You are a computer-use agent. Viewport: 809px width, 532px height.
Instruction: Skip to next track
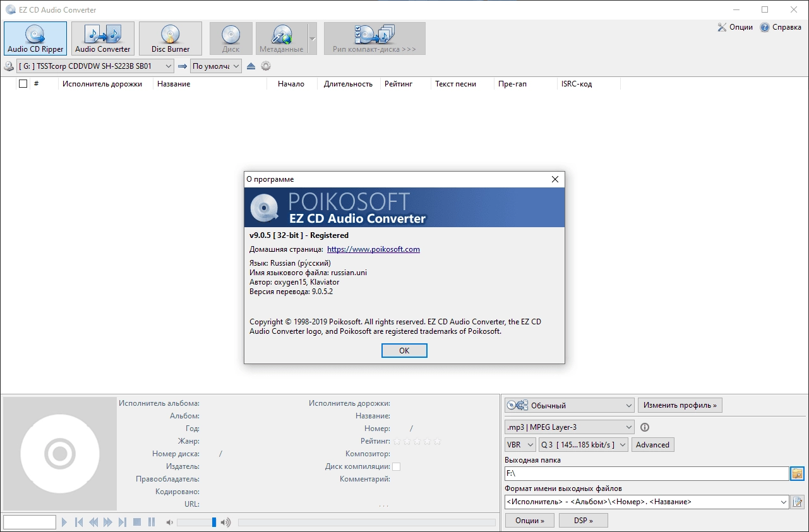click(122, 522)
